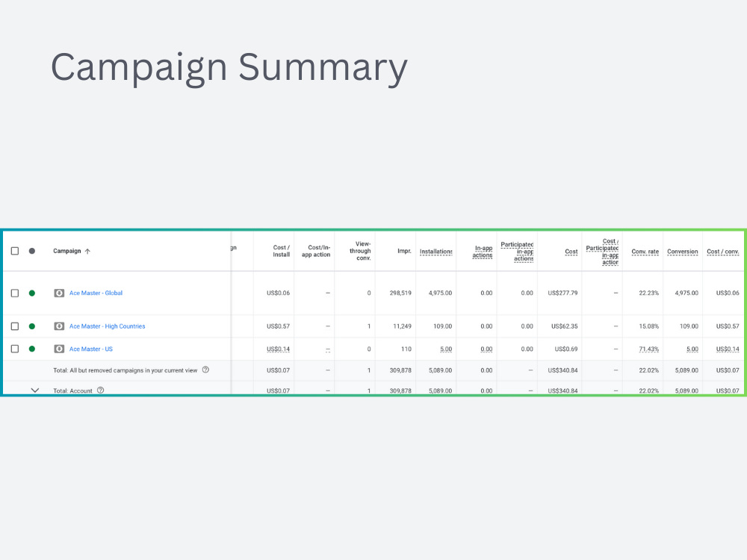The image size is (747, 560).
Task: Select impressions value 298,519
Action: [400, 293]
